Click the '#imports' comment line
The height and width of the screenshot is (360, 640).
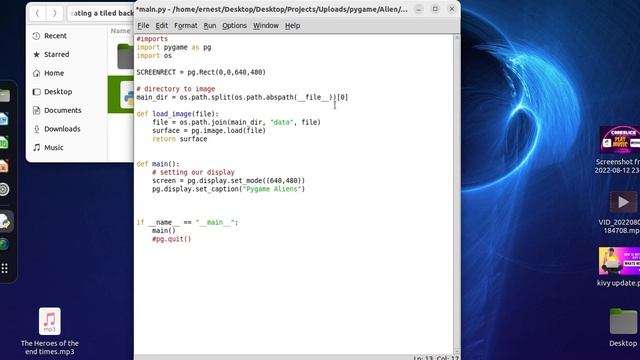[152, 39]
